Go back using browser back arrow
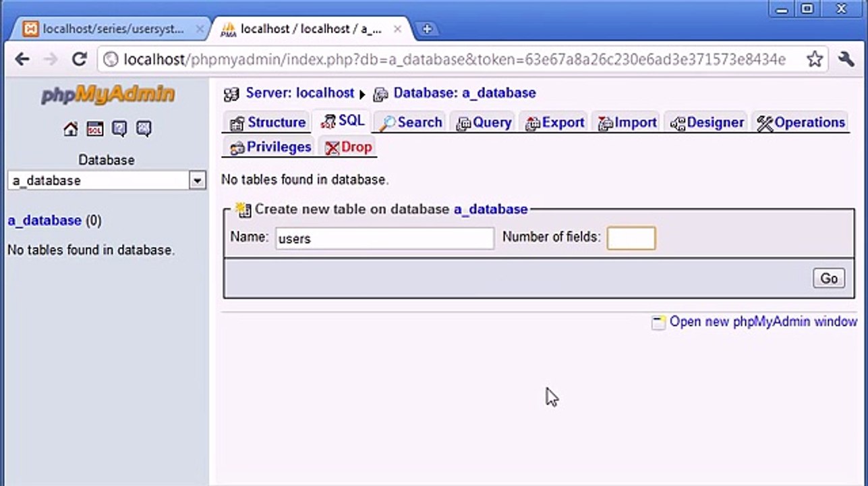Image resolution: width=868 pixels, height=486 pixels. point(22,59)
